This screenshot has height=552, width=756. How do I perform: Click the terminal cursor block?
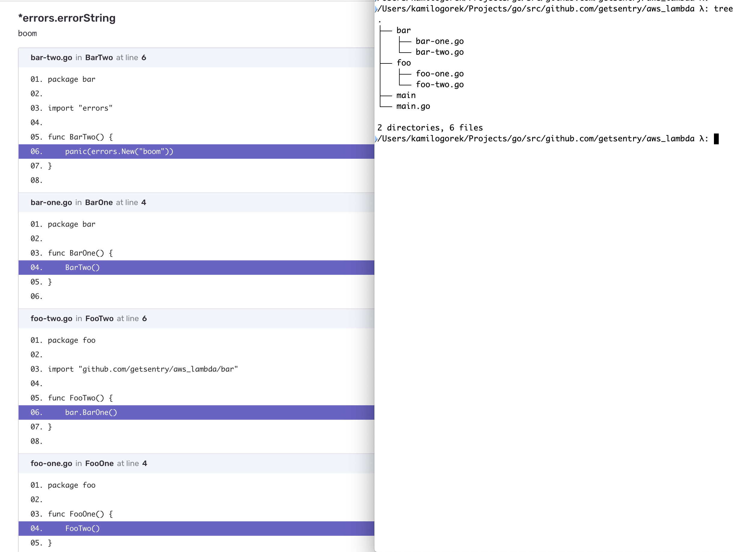(x=717, y=138)
